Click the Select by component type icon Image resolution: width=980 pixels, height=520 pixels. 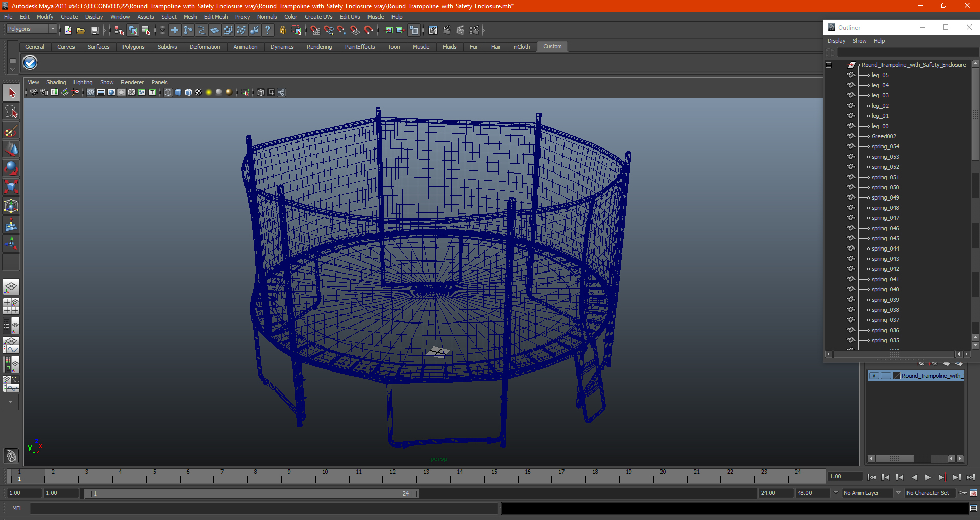click(x=146, y=30)
